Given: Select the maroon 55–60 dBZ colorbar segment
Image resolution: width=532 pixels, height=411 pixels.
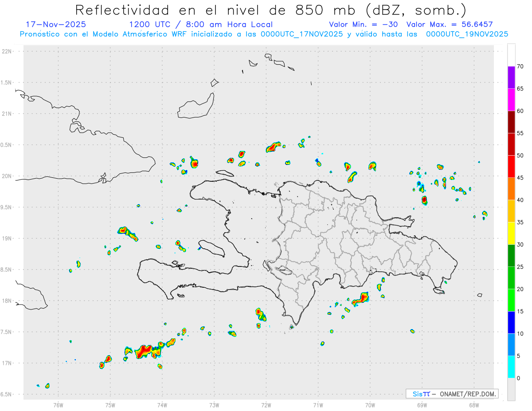Looking at the screenshot, I should [511, 122].
